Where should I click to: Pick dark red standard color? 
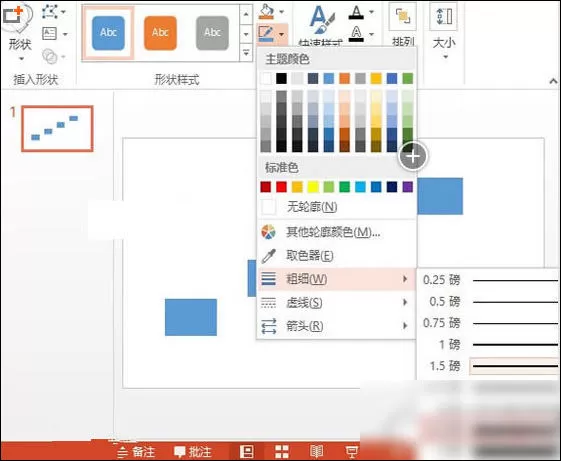click(x=266, y=187)
